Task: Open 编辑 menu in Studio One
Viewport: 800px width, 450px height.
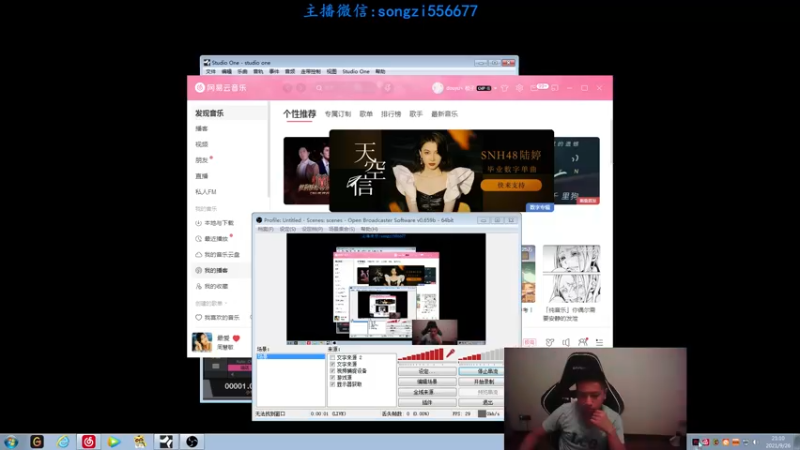Action: [x=227, y=71]
